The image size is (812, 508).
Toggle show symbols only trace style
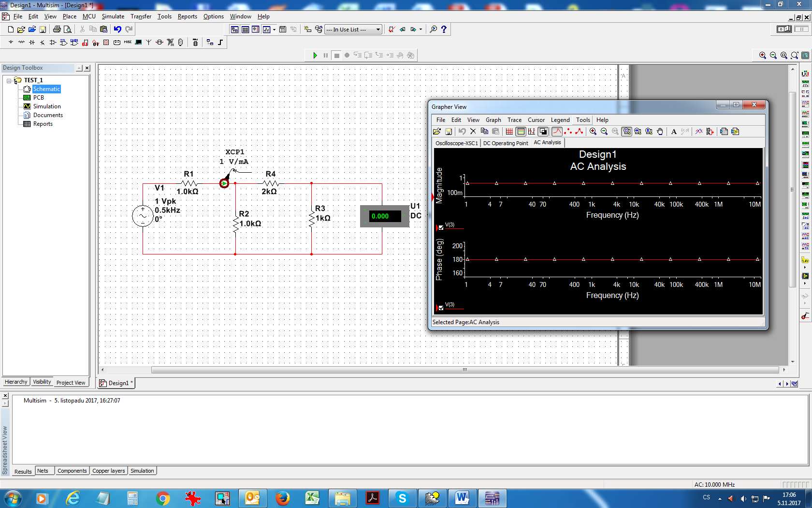click(x=568, y=132)
